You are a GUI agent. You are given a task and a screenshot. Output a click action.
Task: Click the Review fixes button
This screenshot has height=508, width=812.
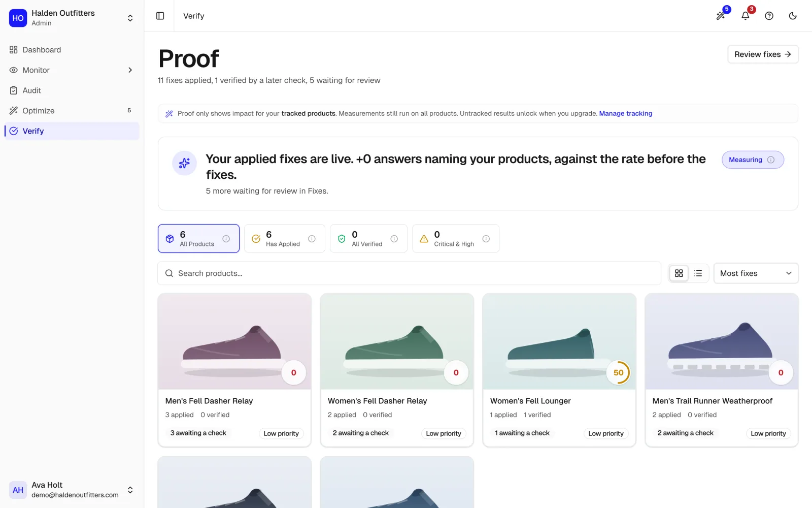coord(763,54)
